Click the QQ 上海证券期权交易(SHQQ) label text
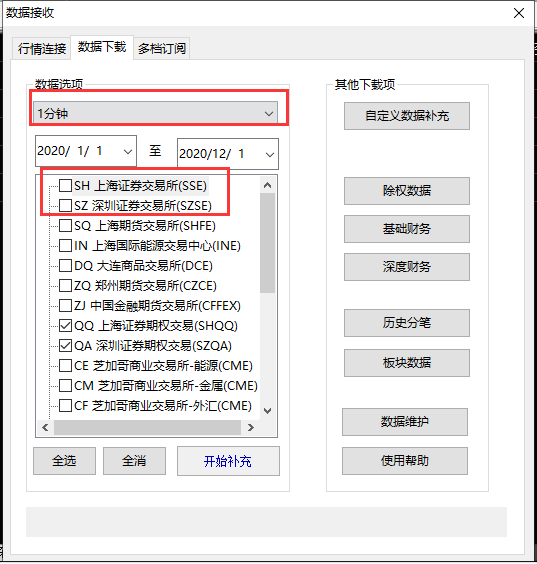Screen dimensions: 537x564 coord(156,326)
